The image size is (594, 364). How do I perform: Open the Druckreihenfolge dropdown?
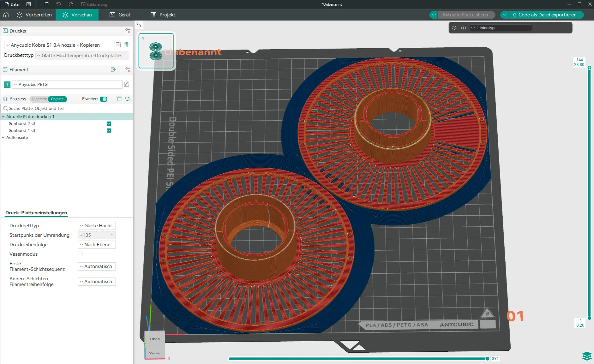(97, 245)
